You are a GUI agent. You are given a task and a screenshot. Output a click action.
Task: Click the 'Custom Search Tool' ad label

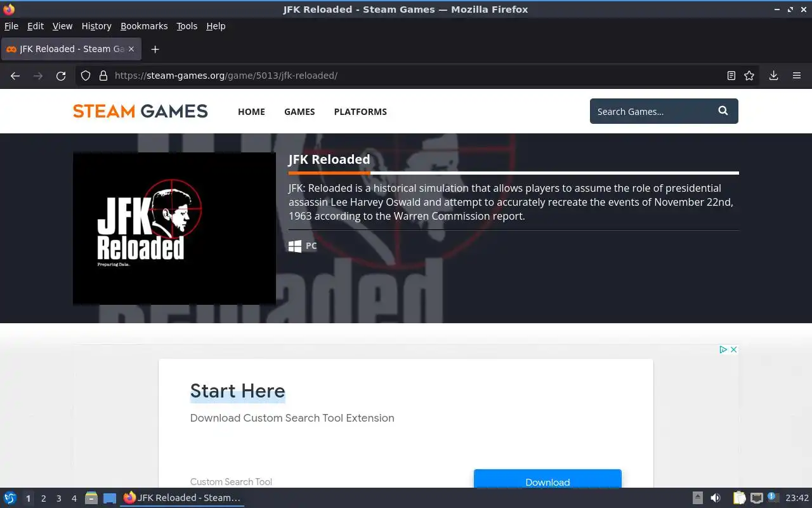coord(231,482)
